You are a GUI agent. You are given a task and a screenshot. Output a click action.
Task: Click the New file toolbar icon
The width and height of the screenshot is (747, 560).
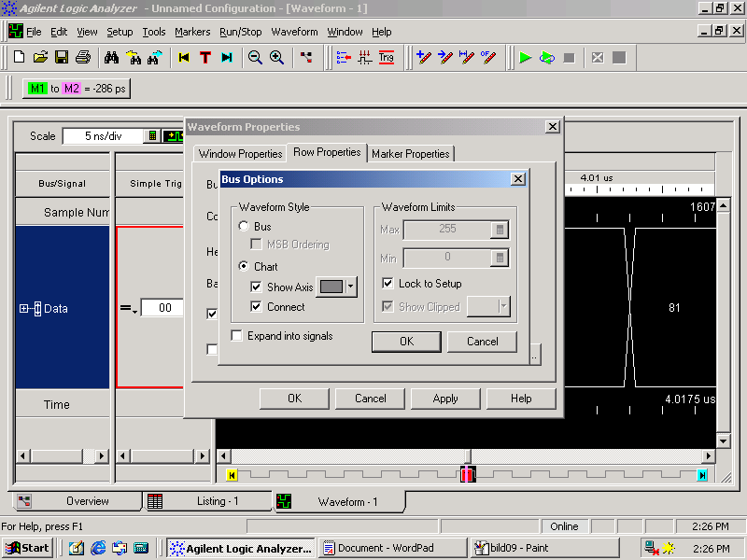[19, 58]
